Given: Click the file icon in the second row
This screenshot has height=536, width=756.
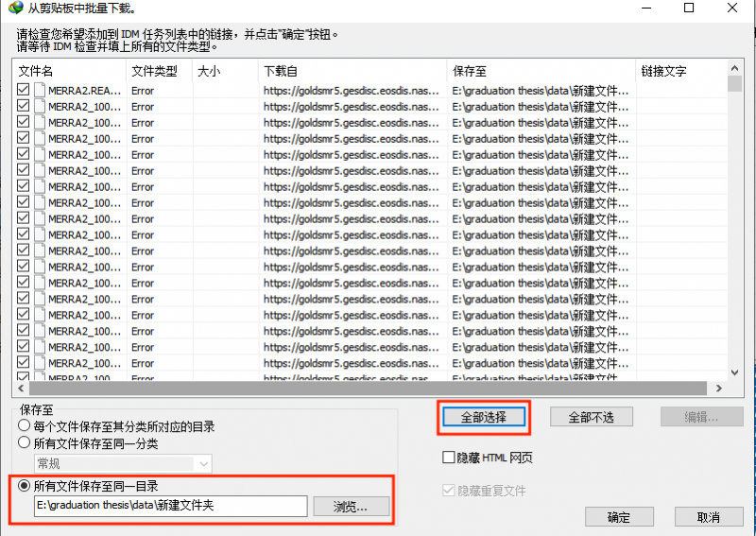Looking at the screenshot, I should 40,107.
